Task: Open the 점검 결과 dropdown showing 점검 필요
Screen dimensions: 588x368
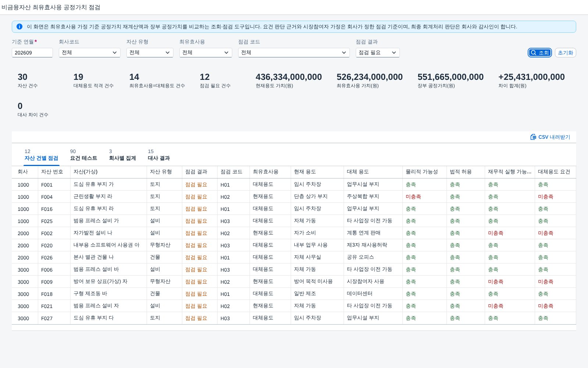Action: (x=378, y=53)
